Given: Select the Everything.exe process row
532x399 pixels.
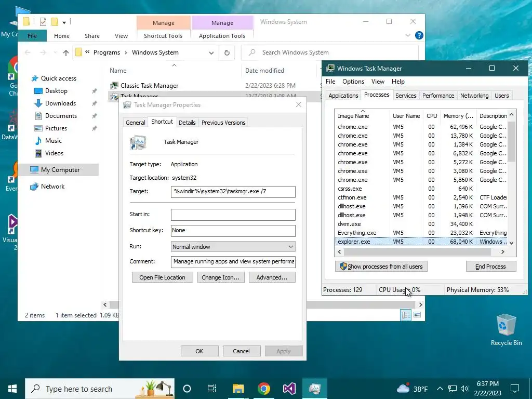Looking at the screenshot, I should (x=422, y=233).
